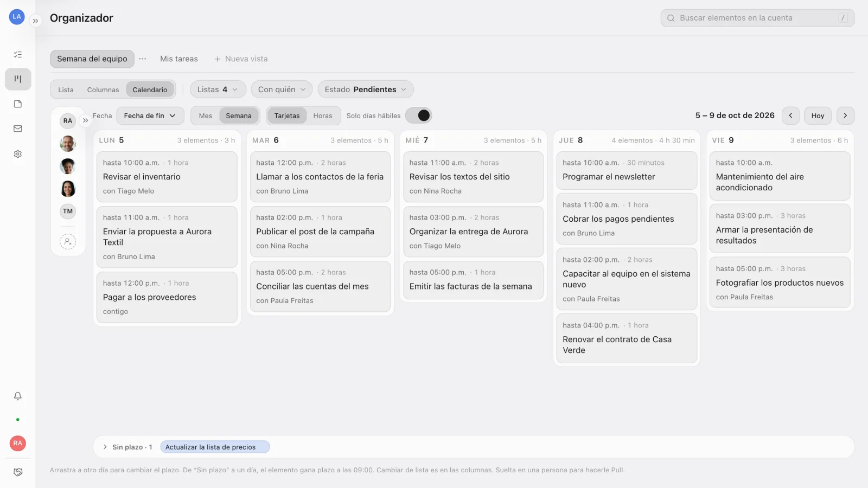
Task: Expand the sidebar with double-chevron button
Action: pos(35,21)
